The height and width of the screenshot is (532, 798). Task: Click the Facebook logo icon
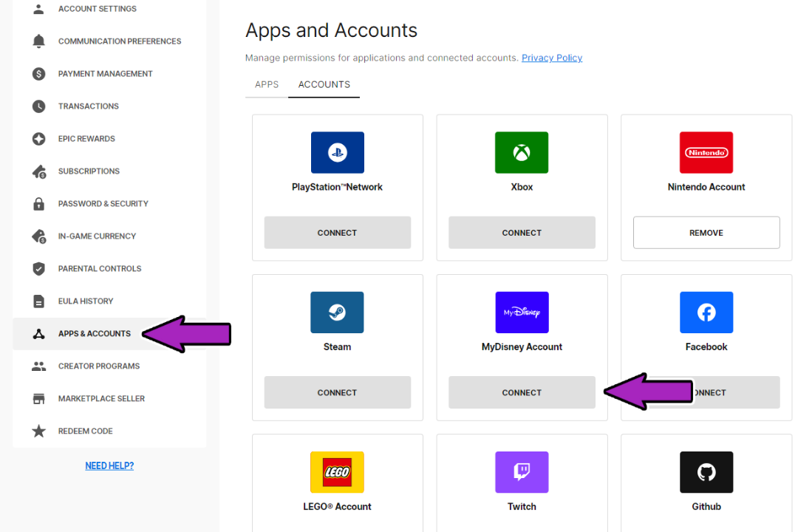(x=706, y=313)
